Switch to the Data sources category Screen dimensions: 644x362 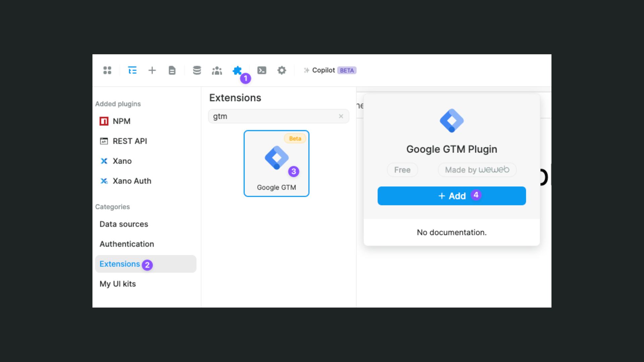[123, 224]
